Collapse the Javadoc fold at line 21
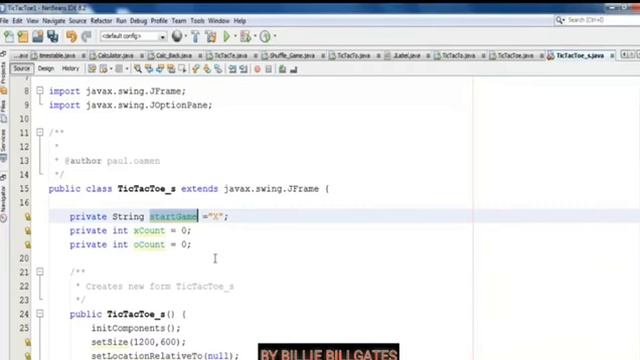Viewport: 640px width, 360px height. (40, 272)
